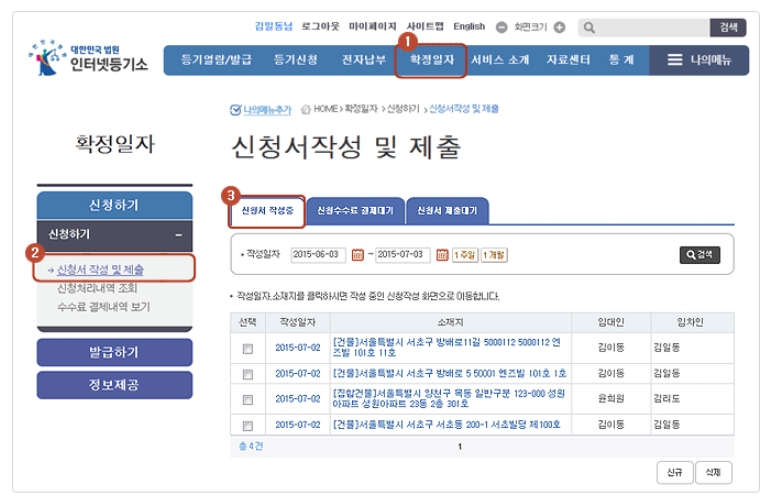Click 윤희원 in 임대인 column
The image size is (768, 496).
pyautogui.click(x=611, y=399)
